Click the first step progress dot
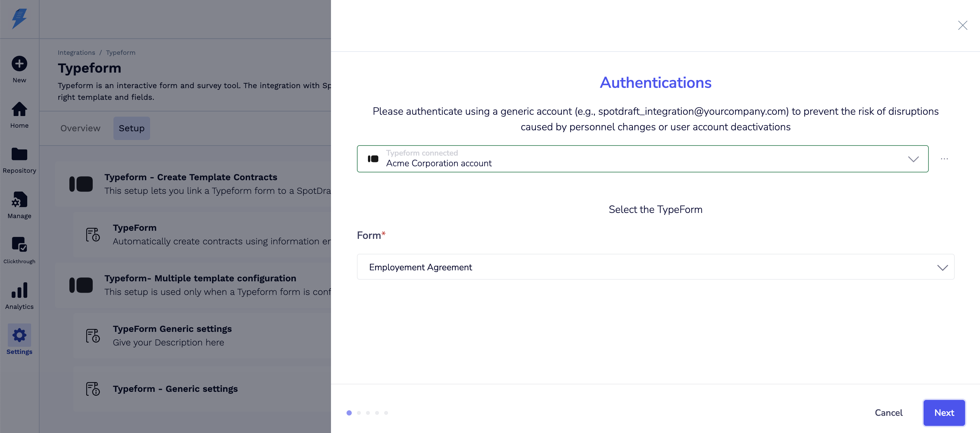980x433 pixels. pos(349,413)
